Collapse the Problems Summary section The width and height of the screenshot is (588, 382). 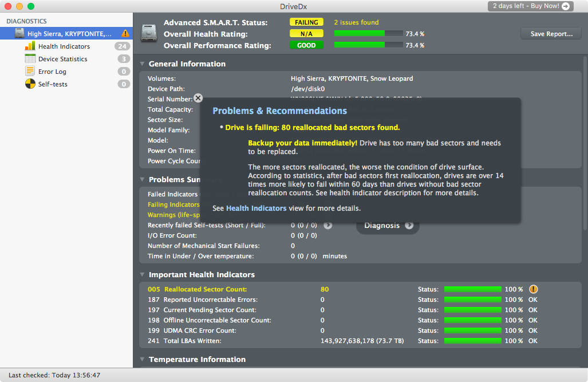[142, 179]
